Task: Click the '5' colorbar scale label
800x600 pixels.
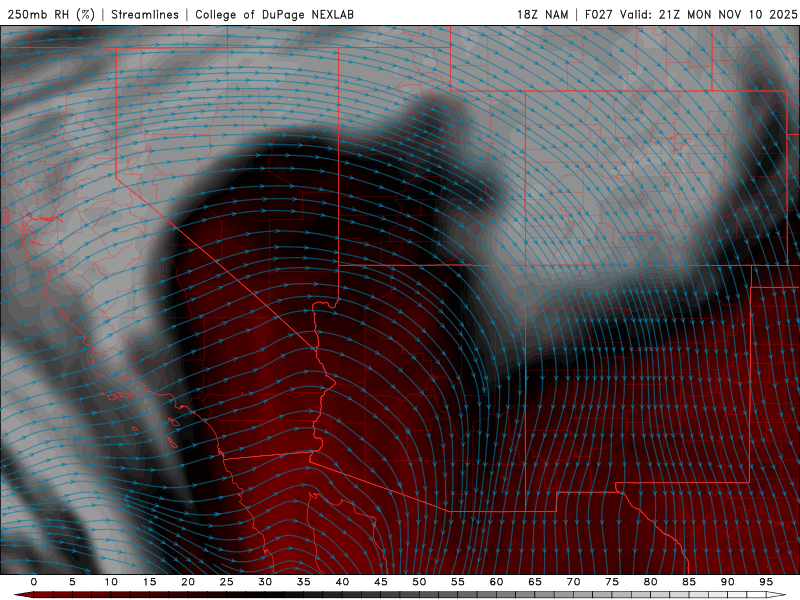Action: coord(72,582)
